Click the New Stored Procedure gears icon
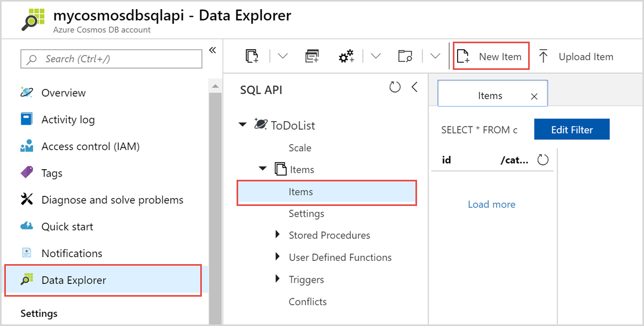This screenshot has height=326, width=644. (347, 56)
